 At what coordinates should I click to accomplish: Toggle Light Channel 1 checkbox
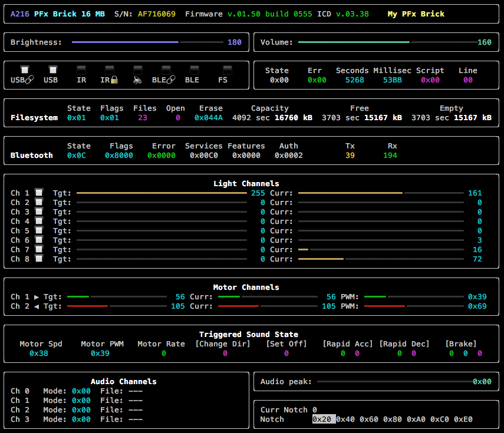[39, 193]
